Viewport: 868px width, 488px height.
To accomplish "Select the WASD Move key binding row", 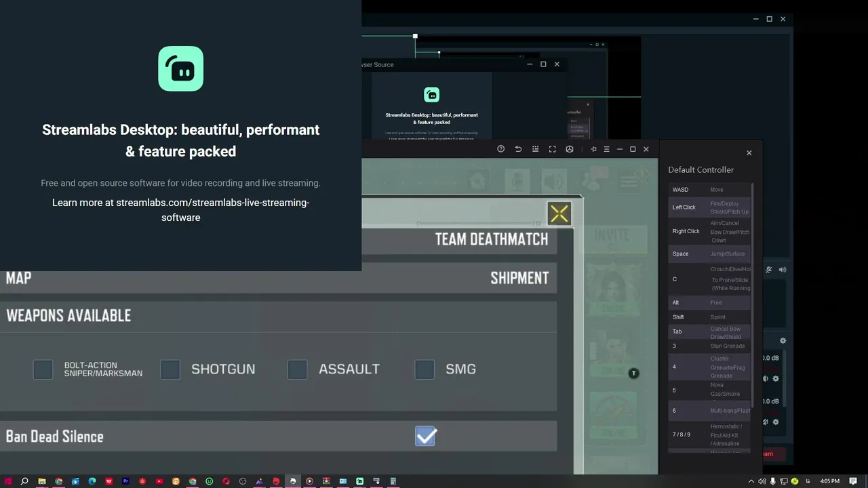I will coord(710,190).
